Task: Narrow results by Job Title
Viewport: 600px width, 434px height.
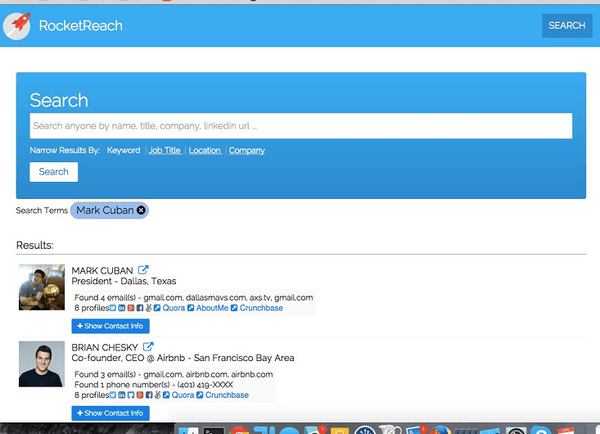Action: [x=165, y=150]
